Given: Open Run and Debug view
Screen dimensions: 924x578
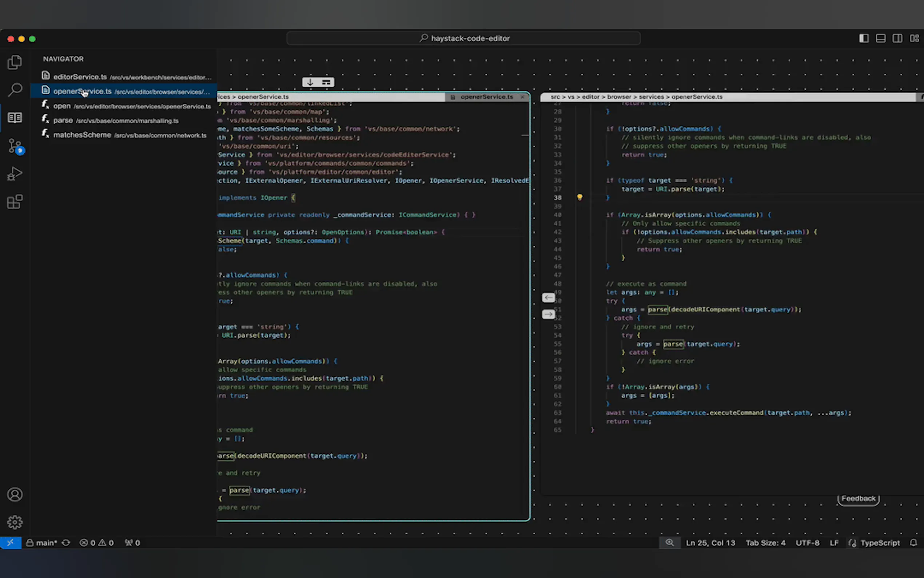Looking at the screenshot, I should click(x=15, y=174).
